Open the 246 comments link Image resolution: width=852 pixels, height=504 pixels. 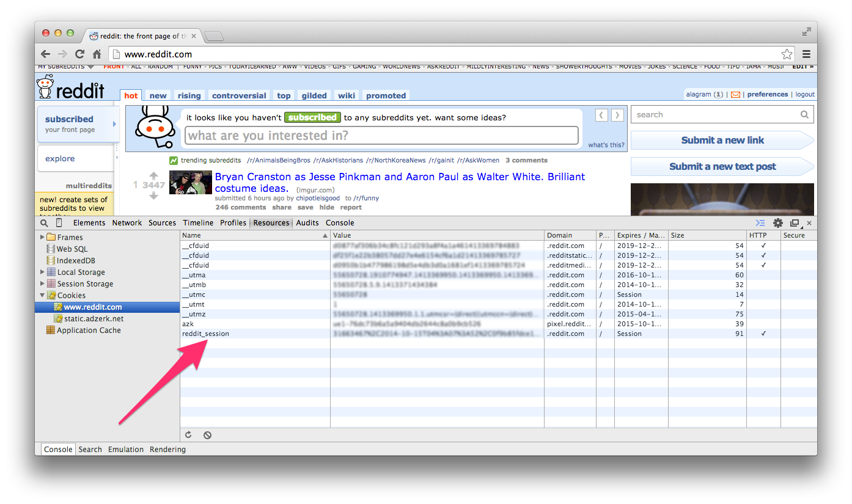(x=240, y=208)
